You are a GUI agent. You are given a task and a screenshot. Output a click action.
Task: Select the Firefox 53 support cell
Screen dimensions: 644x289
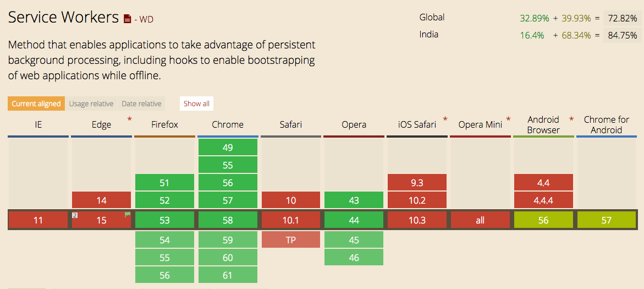pos(164,220)
